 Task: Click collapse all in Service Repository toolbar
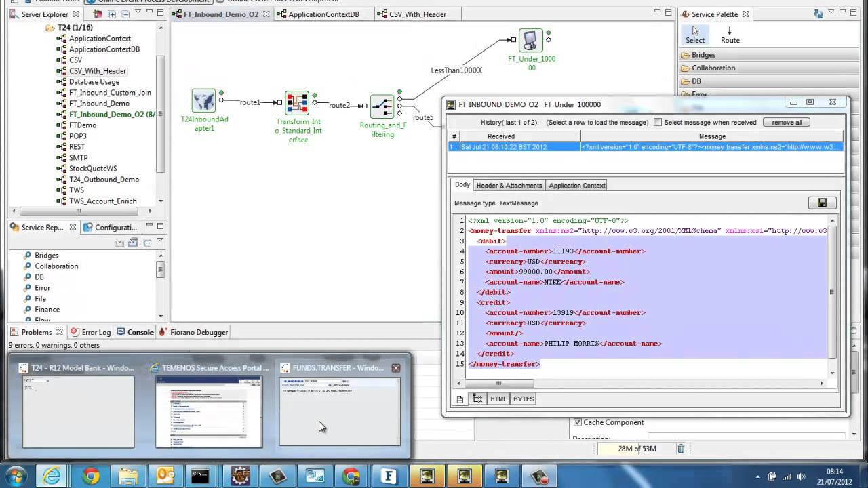pyautogui.click(x=147, y=243)
